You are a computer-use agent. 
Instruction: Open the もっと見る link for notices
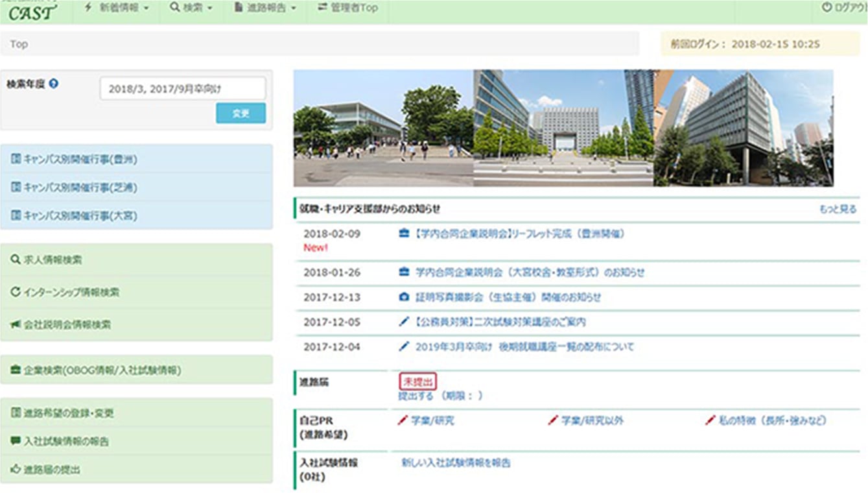click(x=838, y=209)
